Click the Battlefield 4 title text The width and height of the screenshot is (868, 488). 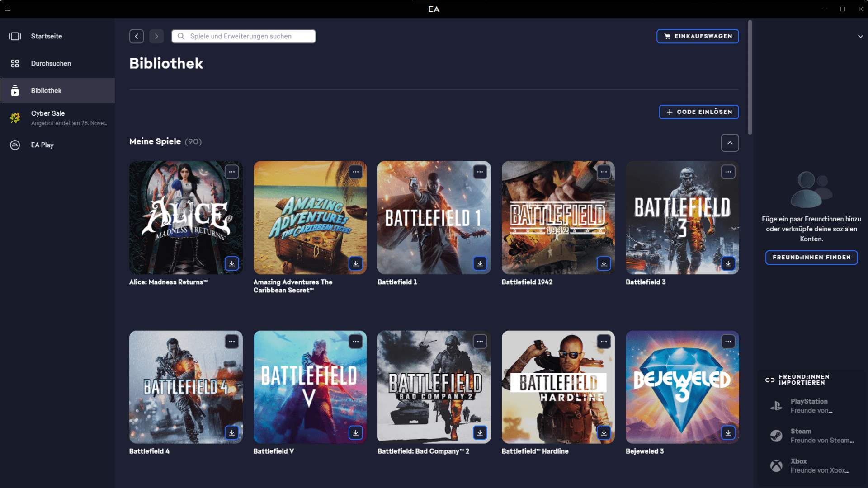pos(149,451)
